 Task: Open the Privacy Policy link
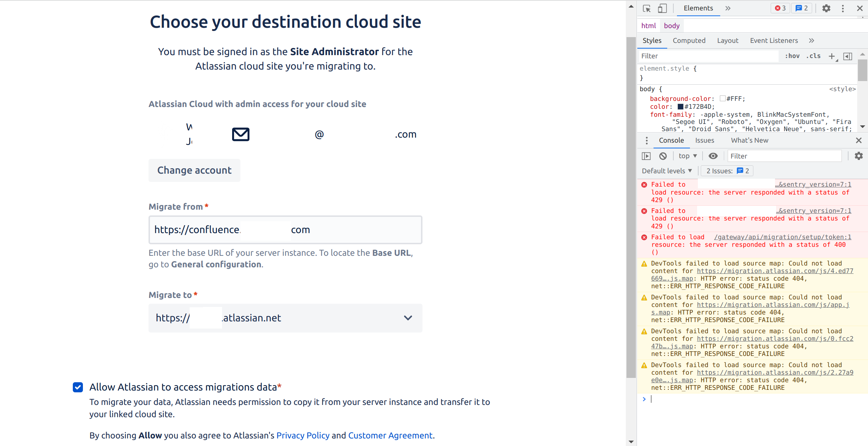(303, 436)
